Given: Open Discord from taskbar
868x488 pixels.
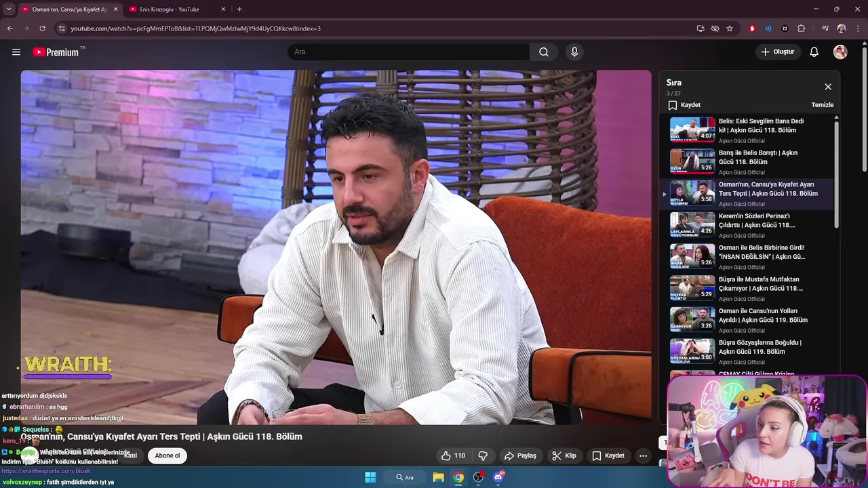Looking at the screenshot, I should (x=498, y=477).
